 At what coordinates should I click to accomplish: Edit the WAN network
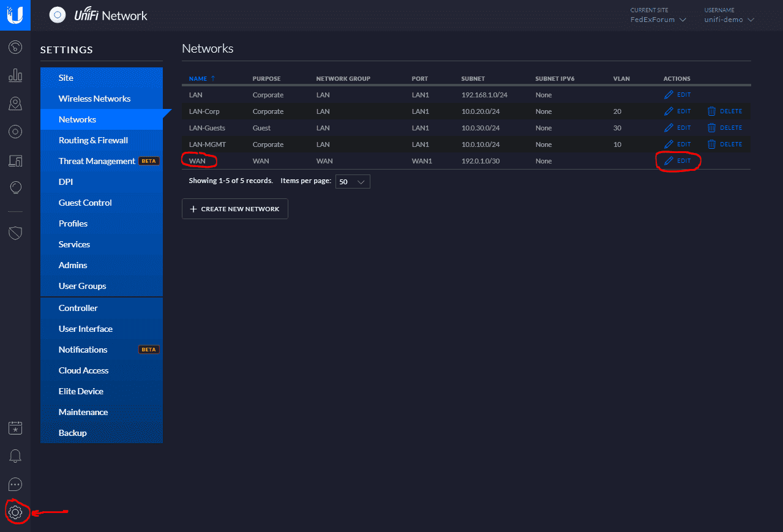678,161
